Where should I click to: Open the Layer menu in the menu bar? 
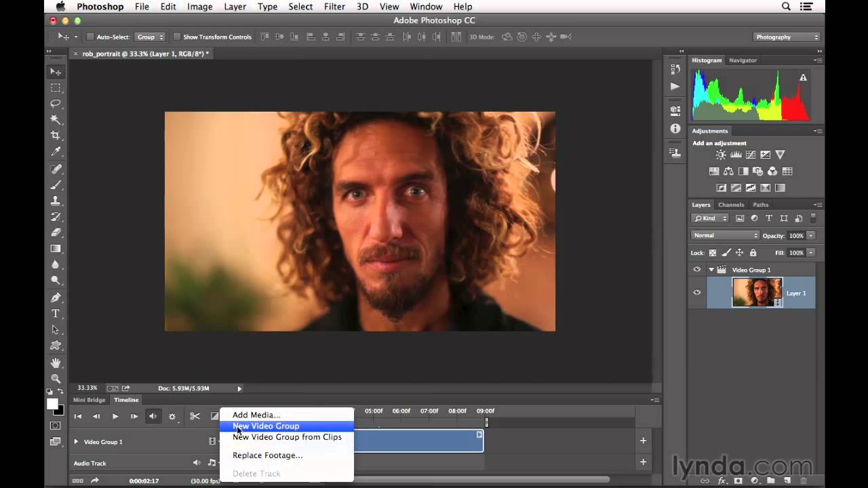click(x=235, y=7)
